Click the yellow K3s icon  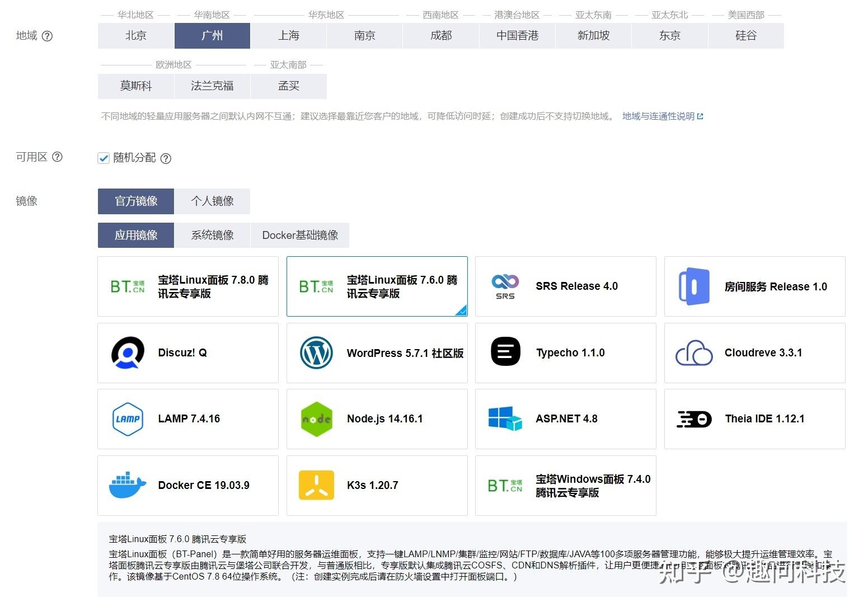click(x=316, y=485)
